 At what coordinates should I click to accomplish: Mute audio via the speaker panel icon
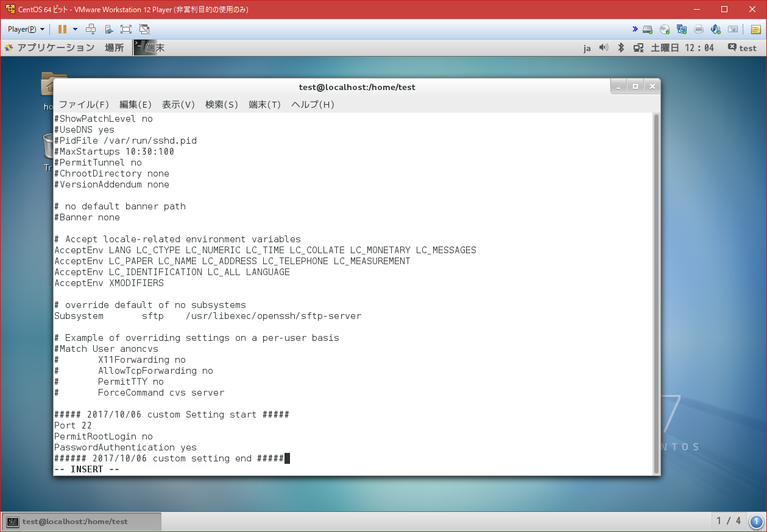tap(603, 47)
